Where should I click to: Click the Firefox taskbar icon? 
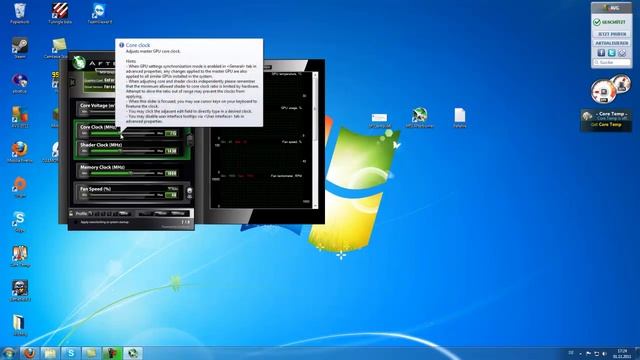(29, 353)
